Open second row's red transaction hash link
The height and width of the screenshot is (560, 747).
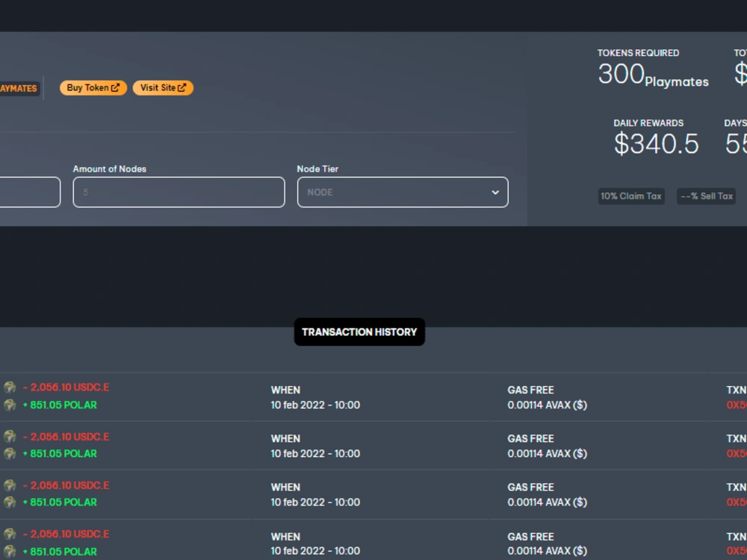point(737,453)
